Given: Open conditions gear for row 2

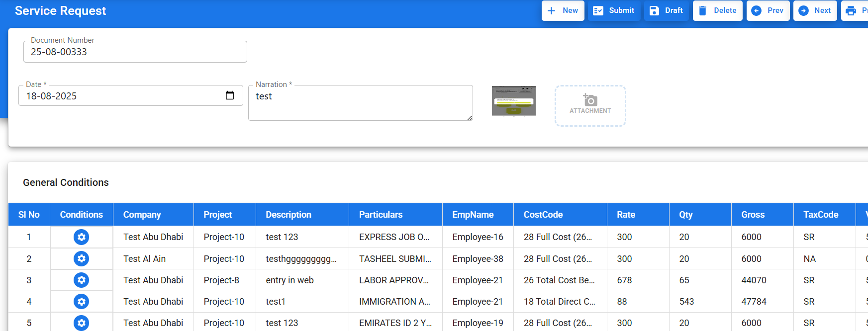Looking at the screenshot, I should pyautogui.click(x=81, y=258).
